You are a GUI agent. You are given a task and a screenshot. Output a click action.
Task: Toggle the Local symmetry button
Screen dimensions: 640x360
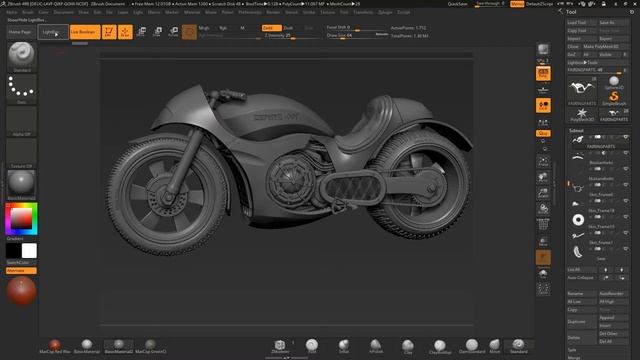(x=543, y=105)
